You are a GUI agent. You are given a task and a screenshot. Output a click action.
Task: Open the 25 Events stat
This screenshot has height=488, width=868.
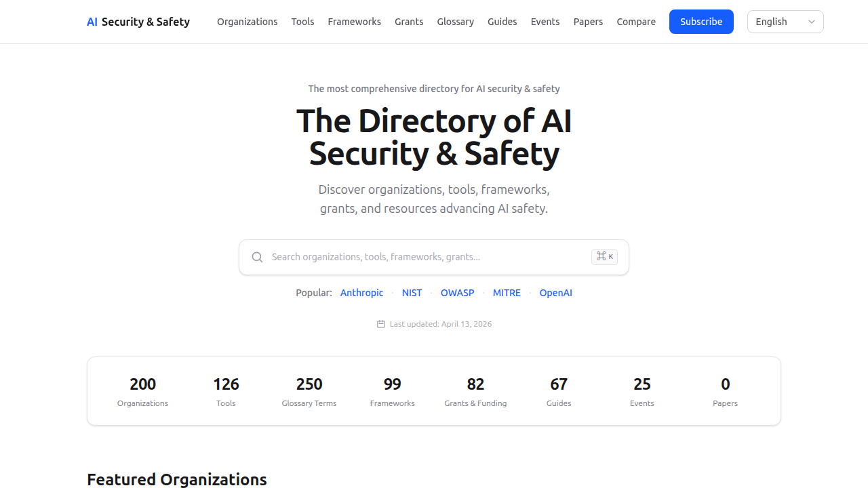tap(642, 392)
